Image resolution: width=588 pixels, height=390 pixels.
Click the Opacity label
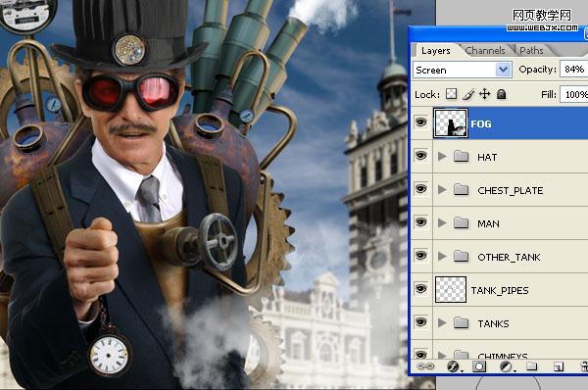click(x=537, y=70)
